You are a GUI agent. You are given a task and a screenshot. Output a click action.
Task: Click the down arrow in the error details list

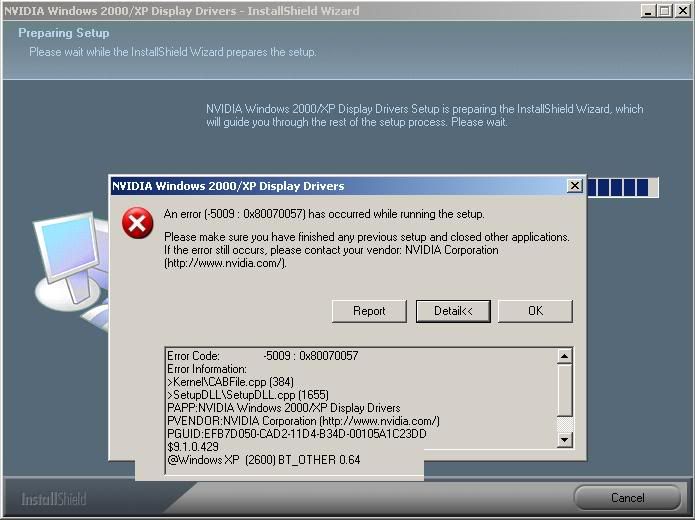(x=564, y=439)
